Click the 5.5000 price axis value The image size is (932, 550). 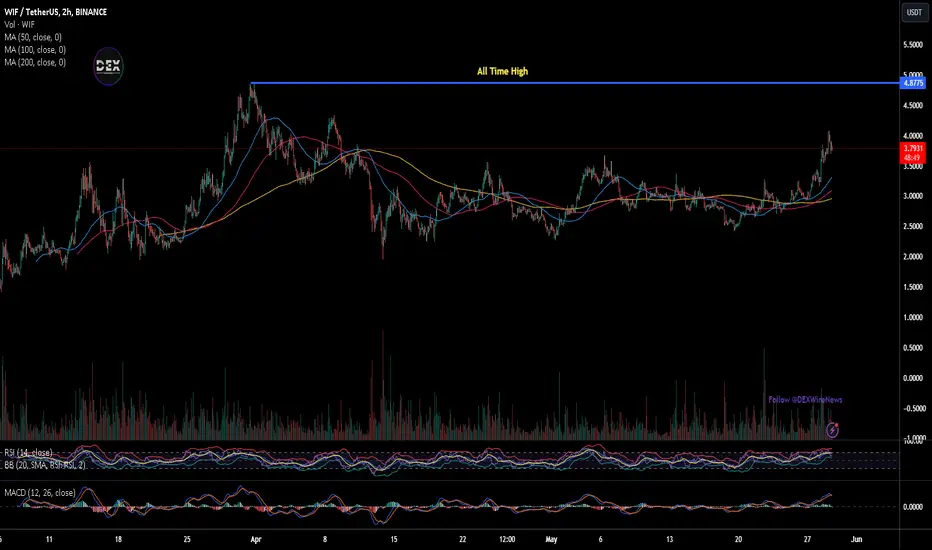tap(913, 45)
